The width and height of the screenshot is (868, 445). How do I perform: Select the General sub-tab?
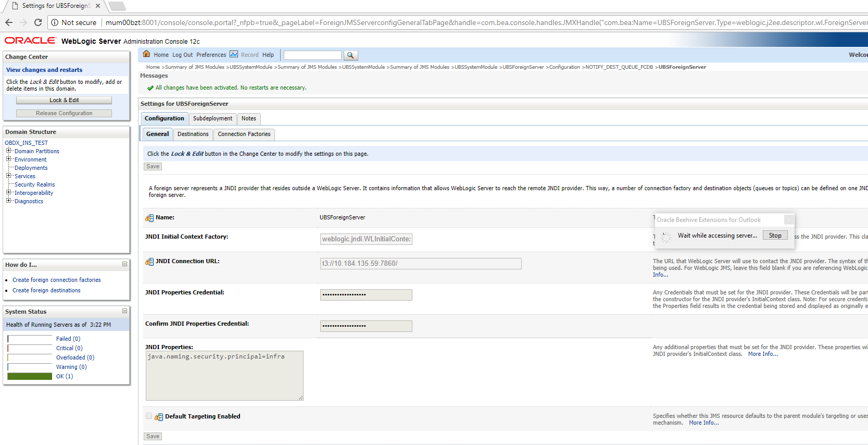tap(157, 134)
